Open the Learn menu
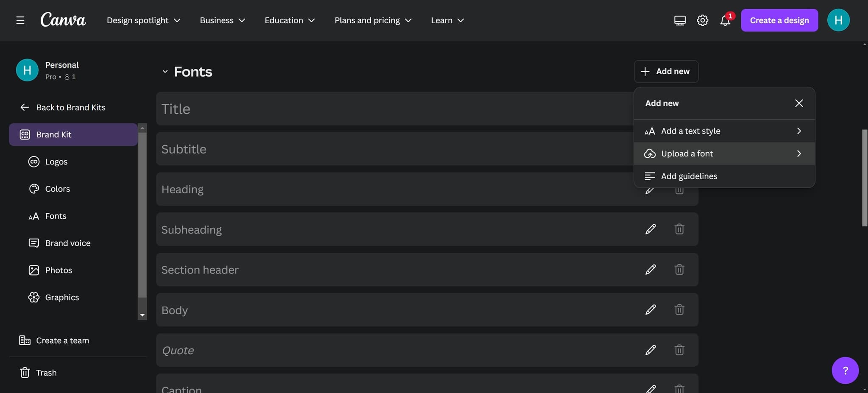 point(446,20)
